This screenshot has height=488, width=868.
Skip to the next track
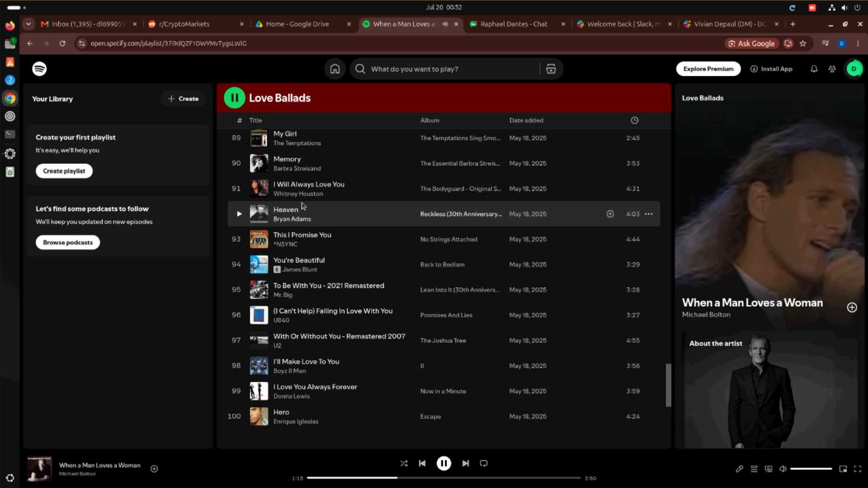[x=465, y=463]
